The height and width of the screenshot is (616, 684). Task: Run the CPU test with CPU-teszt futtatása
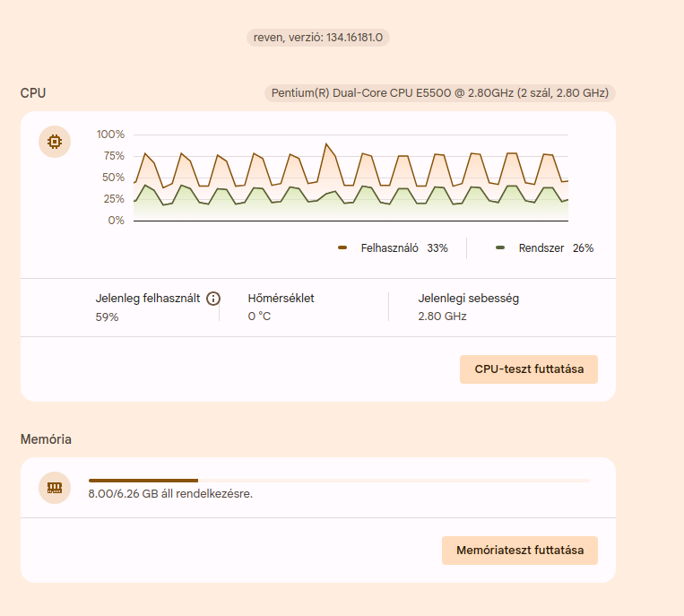tap(529, 369)
